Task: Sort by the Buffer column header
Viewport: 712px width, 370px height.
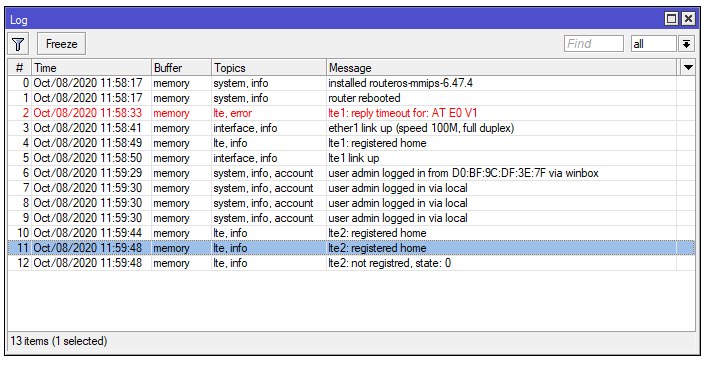Action: click(181, 68)
